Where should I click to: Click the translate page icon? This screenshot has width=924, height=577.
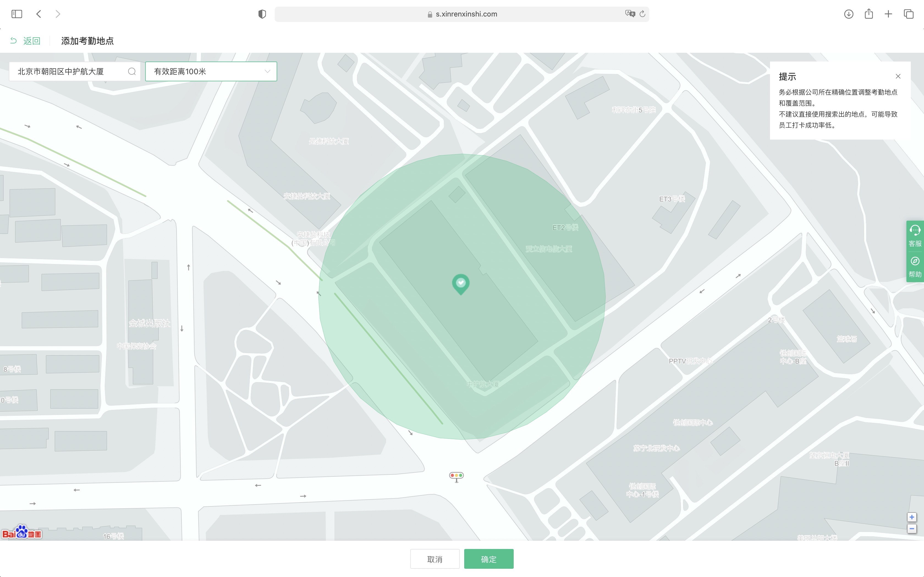(630, 14)
